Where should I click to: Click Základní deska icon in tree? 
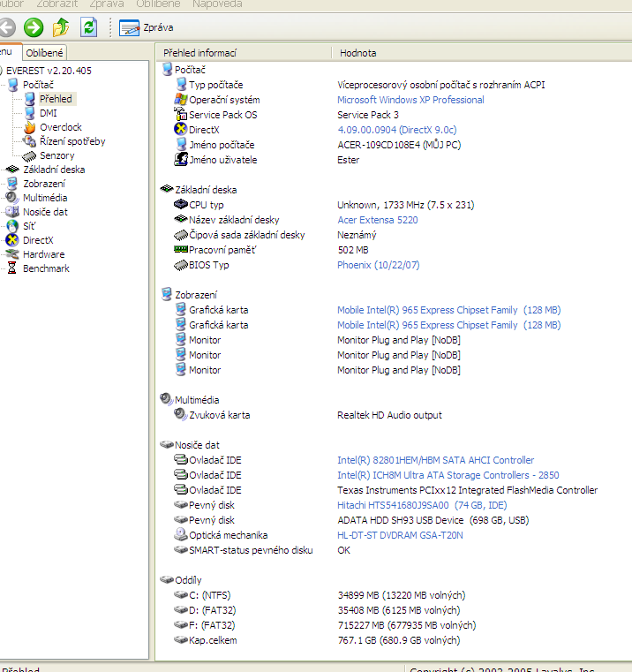point(12,170)
